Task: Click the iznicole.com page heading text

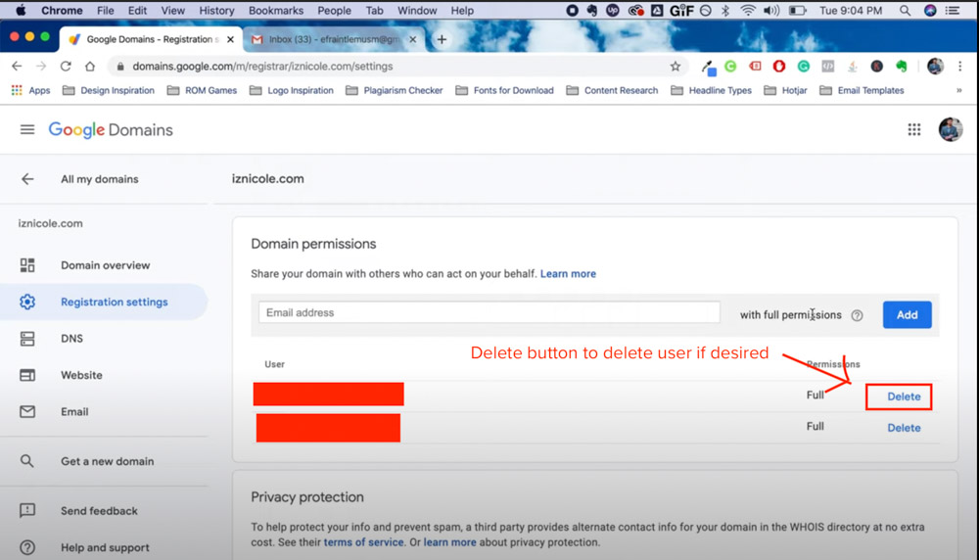Action: click(268, 179)
